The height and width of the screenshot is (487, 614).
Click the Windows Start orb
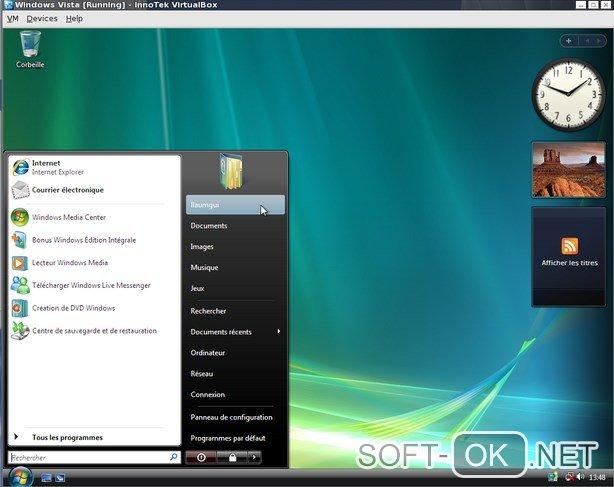pos(20,477)
